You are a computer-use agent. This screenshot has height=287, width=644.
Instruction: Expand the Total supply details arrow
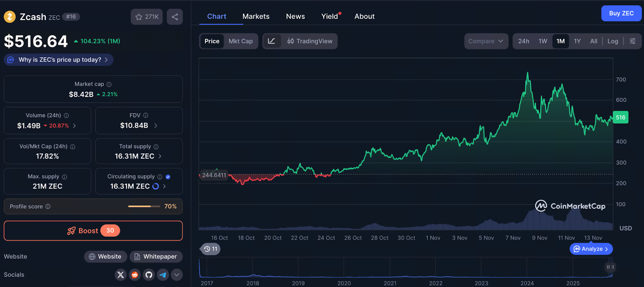pos(160,156)
